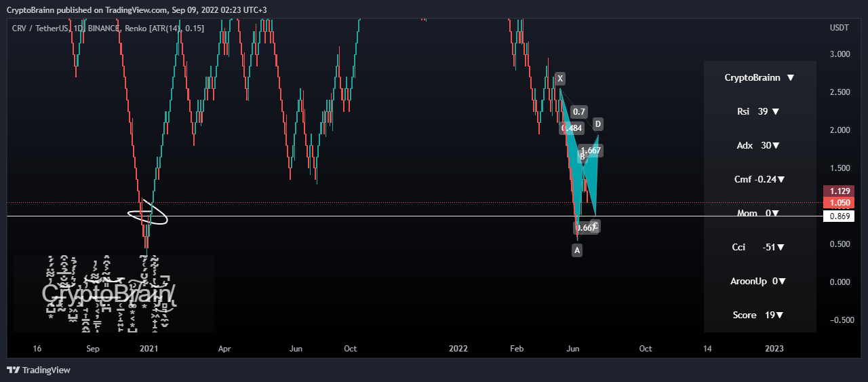868x382 pixels.
Task: Click the CryptoBrainn table header
Action: coord(759,77)
